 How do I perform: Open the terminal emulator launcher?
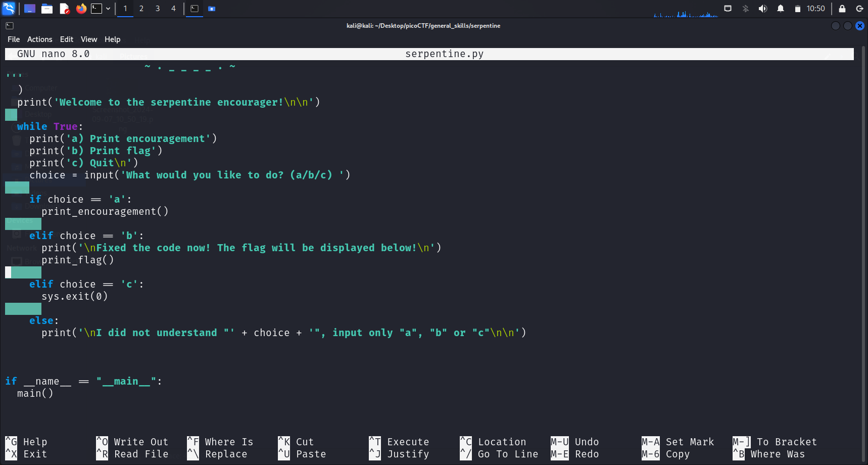click(97, 9)
